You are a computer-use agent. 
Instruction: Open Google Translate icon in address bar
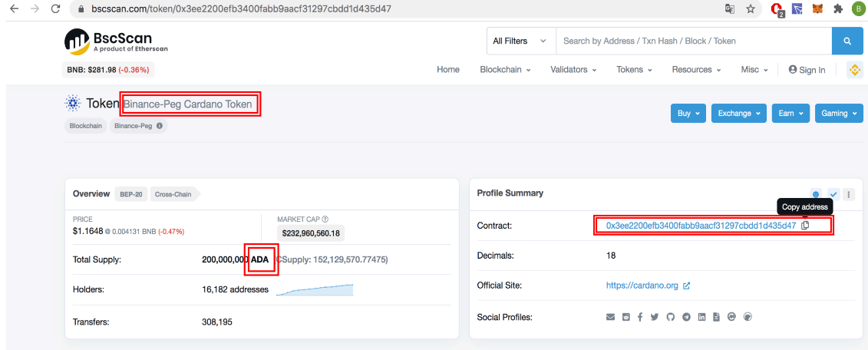pos(730,9)
